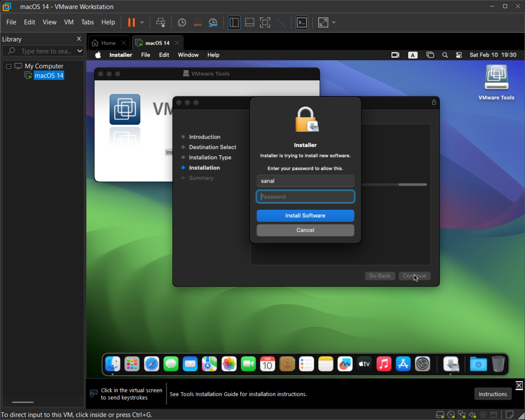Open Launchpad from the dock
The image size is (525, 420).
tap(132, 364)
